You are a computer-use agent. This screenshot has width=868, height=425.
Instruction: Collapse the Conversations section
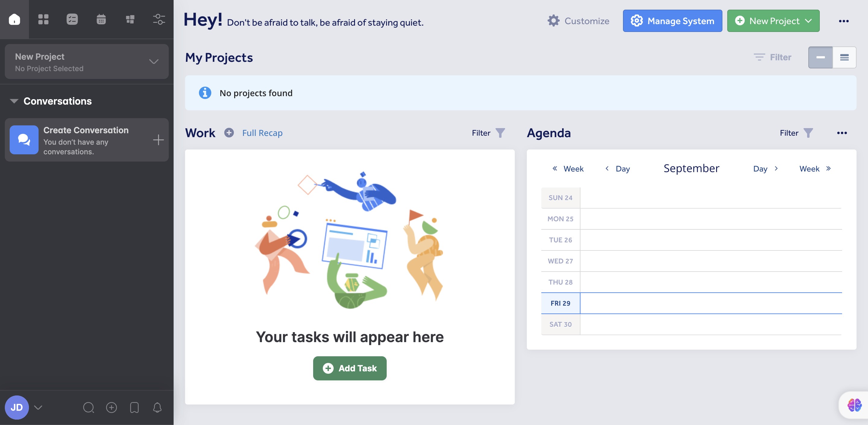14,101
